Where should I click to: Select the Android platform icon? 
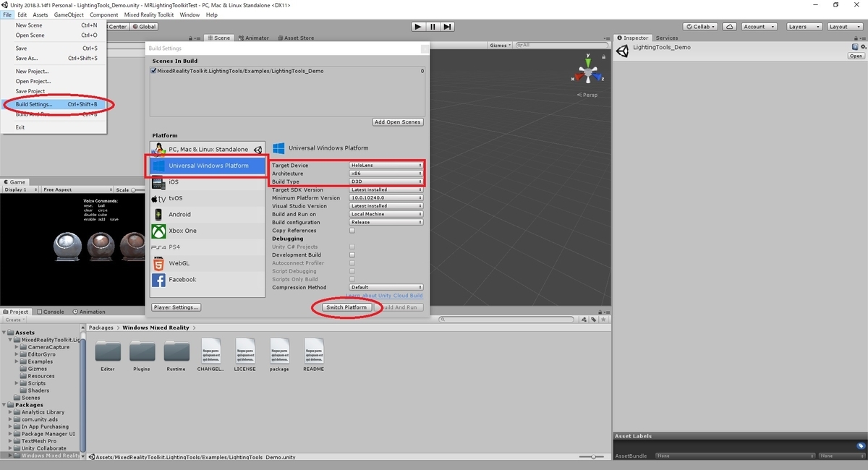pos(158,215)
